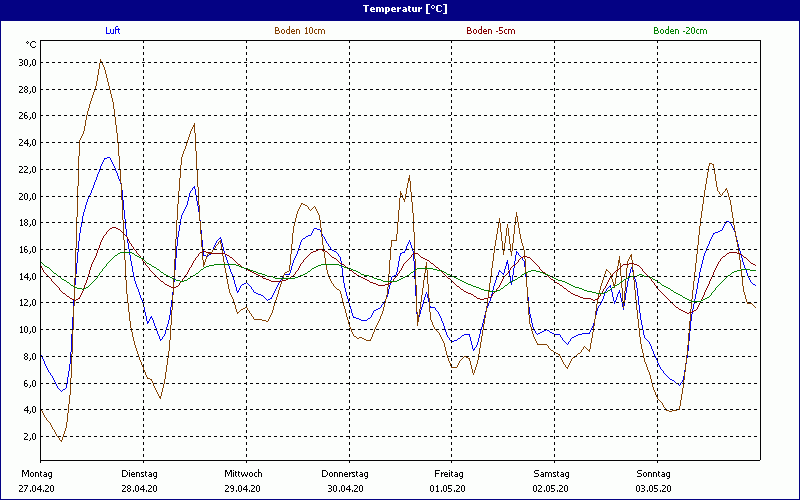
Task: Click the date 03.05.20
Action: [654, 489]
